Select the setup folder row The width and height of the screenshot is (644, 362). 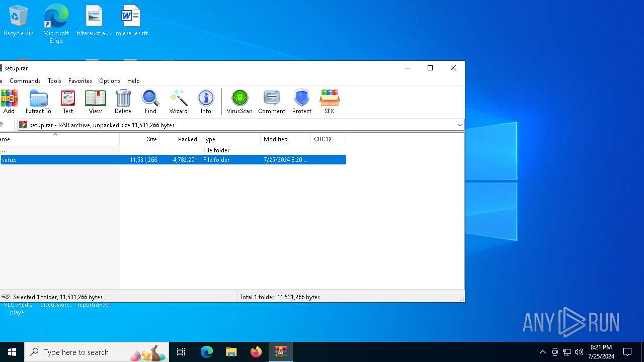pos(173,160)
